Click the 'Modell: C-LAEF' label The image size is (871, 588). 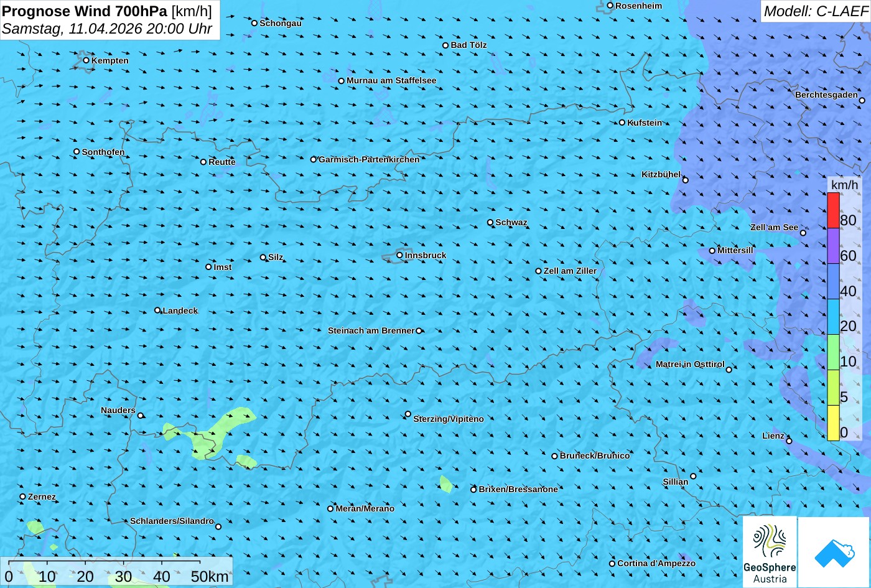[815, 11]
